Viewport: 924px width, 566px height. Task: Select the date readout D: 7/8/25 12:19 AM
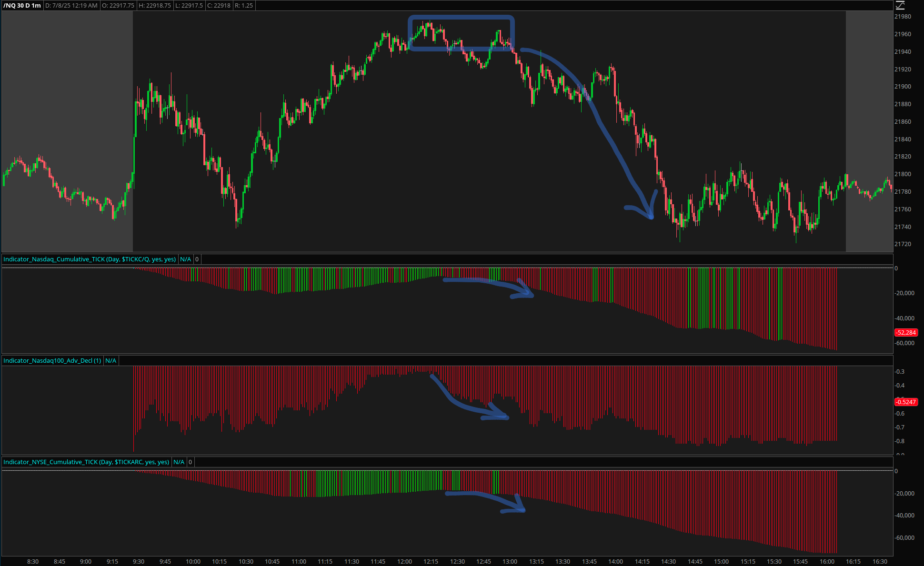71,6
